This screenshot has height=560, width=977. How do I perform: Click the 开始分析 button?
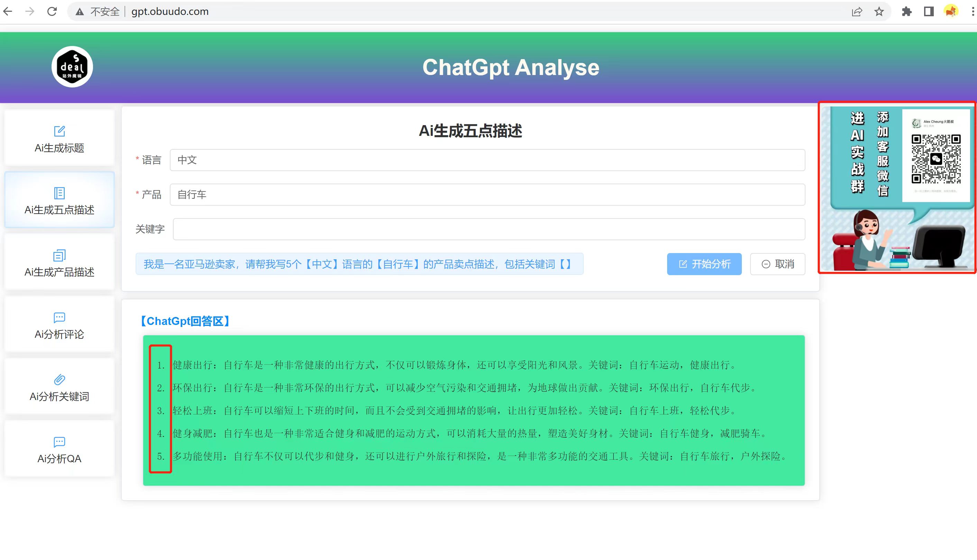(704, 264)
